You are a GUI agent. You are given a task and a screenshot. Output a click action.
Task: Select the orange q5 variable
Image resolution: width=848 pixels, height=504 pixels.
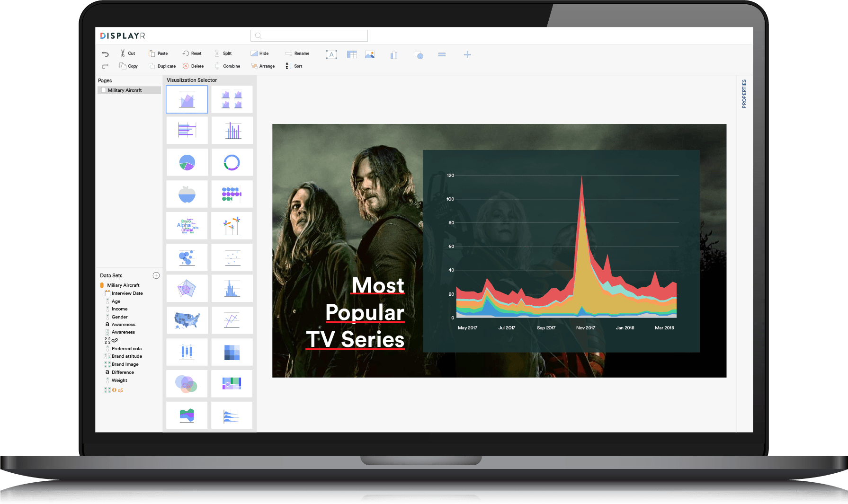(114, 390)
